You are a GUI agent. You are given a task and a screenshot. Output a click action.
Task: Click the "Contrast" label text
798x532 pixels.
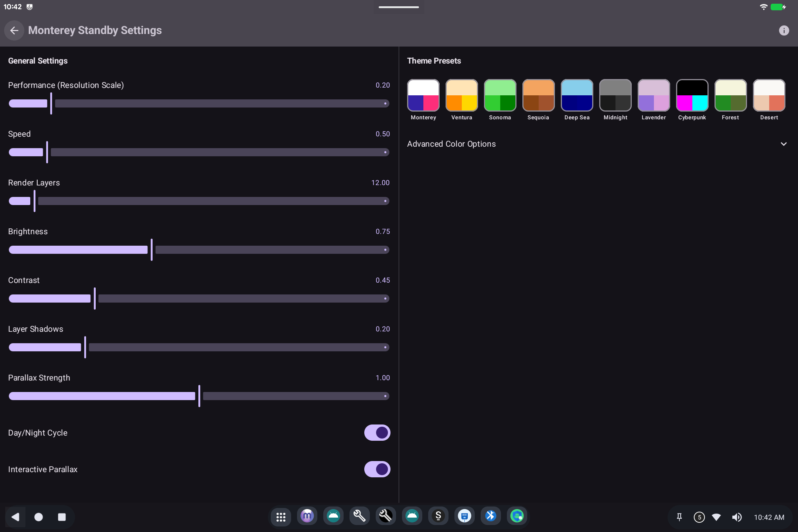click(24, 280)
